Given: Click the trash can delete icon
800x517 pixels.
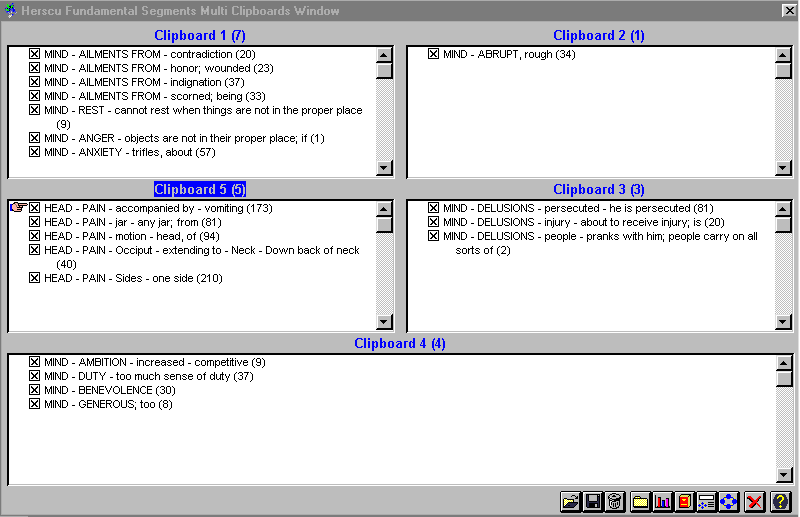Looking at the screenshot, I should click(x=615, y=502).
